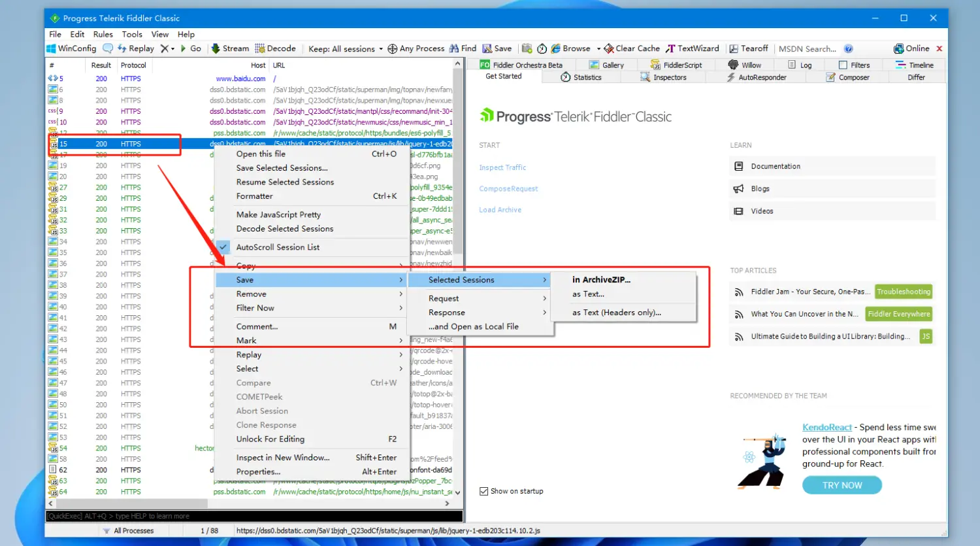Screen dimensions: 980x546
Task: Toggle AutoScroll Session List in the context menu
Action: click(x=311, y=247)
